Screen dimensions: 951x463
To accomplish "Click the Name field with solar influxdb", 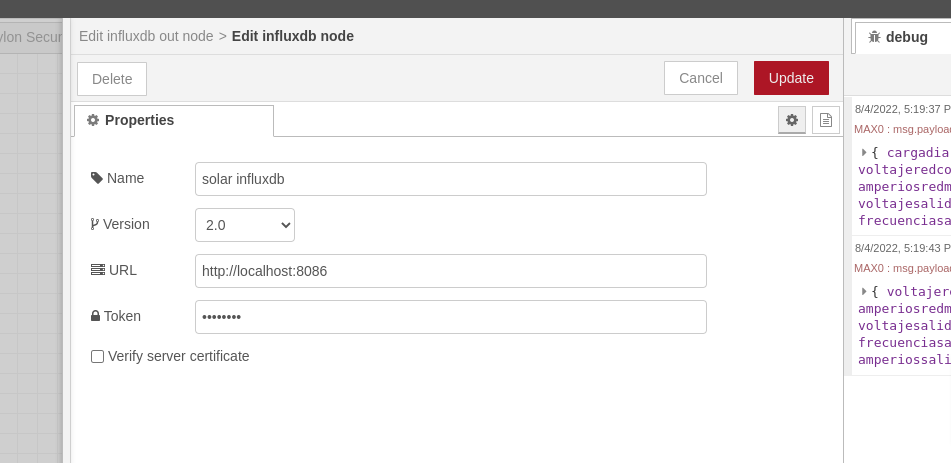I will (451, 179).
